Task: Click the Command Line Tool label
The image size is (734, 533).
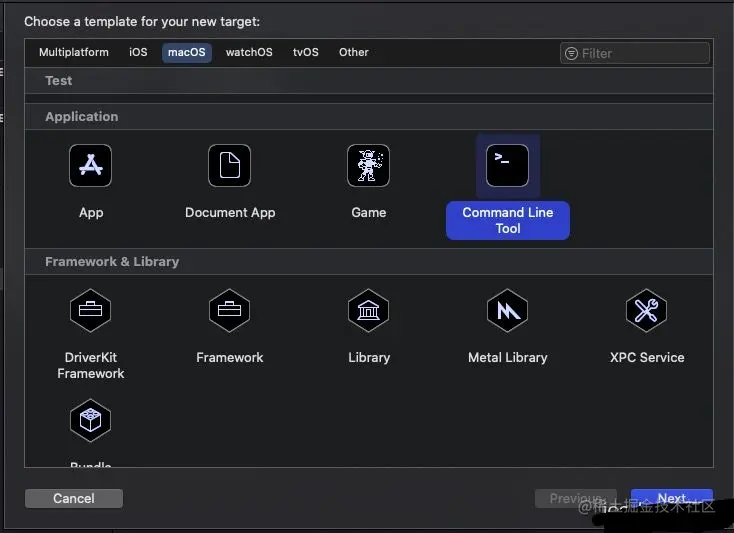Action: [508, 220]
